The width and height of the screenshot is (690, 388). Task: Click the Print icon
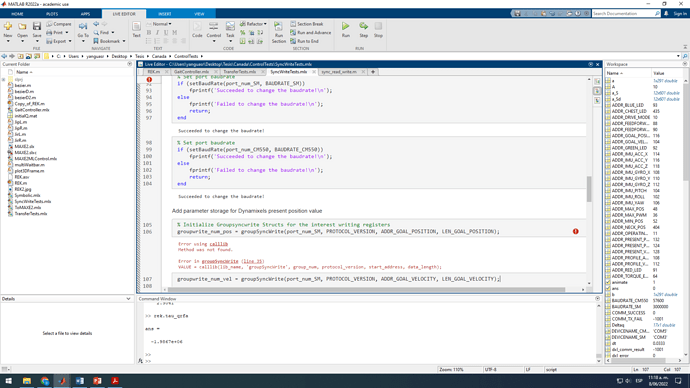tap(49, 33)
